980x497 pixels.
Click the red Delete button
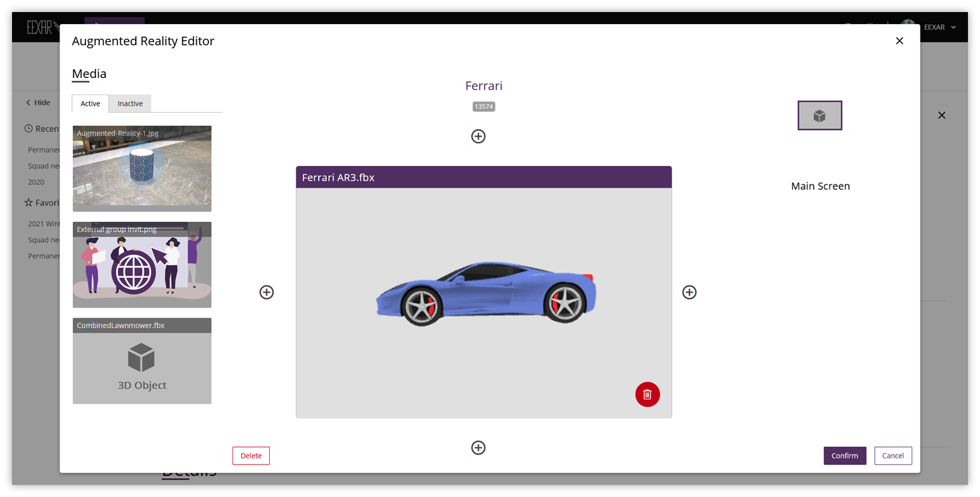coord(251,456)
